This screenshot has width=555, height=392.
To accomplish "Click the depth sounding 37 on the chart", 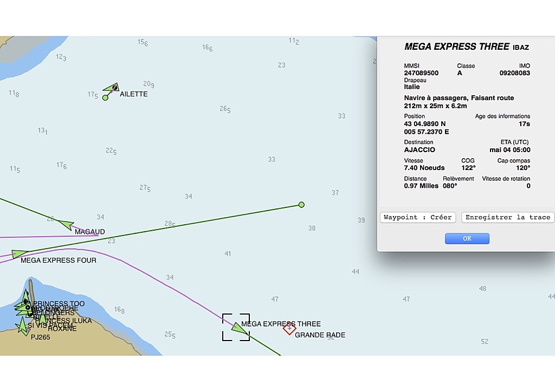I will pyautogui.click(x=335, y=193).
